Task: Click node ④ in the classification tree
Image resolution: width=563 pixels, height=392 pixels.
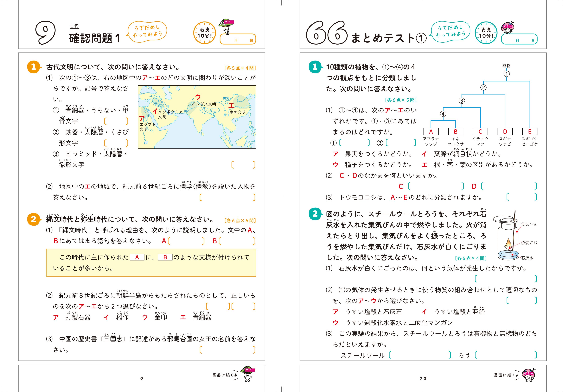Action: point(443,114)
